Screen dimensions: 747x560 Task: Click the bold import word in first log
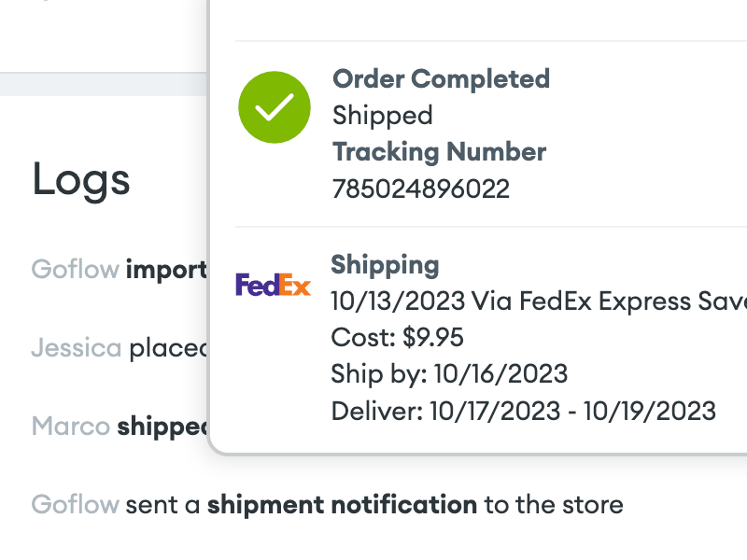pyautogui.click(x=167, y=270)
